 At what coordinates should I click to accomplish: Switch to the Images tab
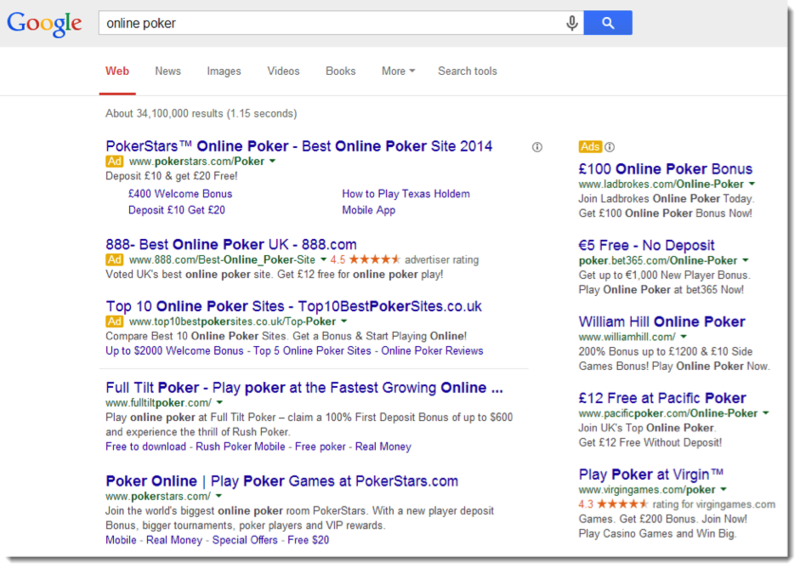224,71
